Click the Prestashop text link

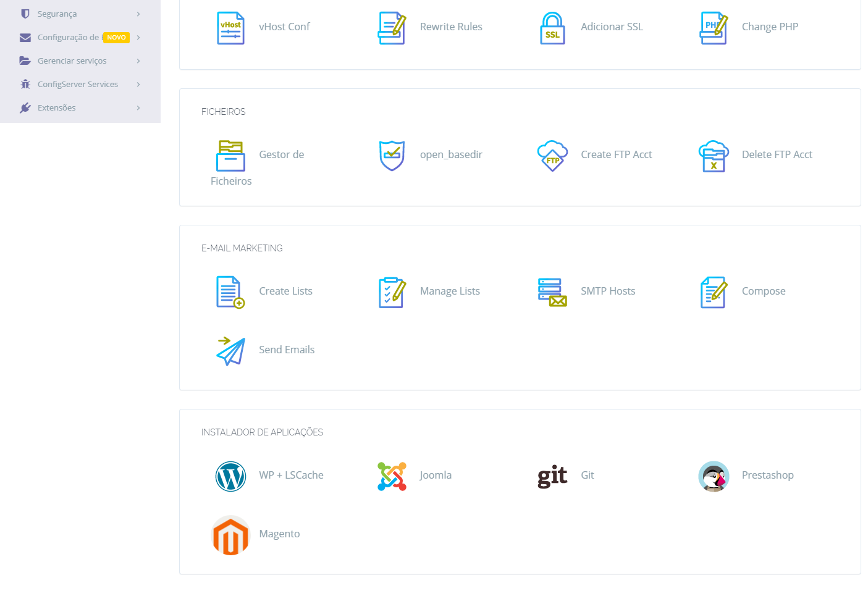tap(767, 475)
